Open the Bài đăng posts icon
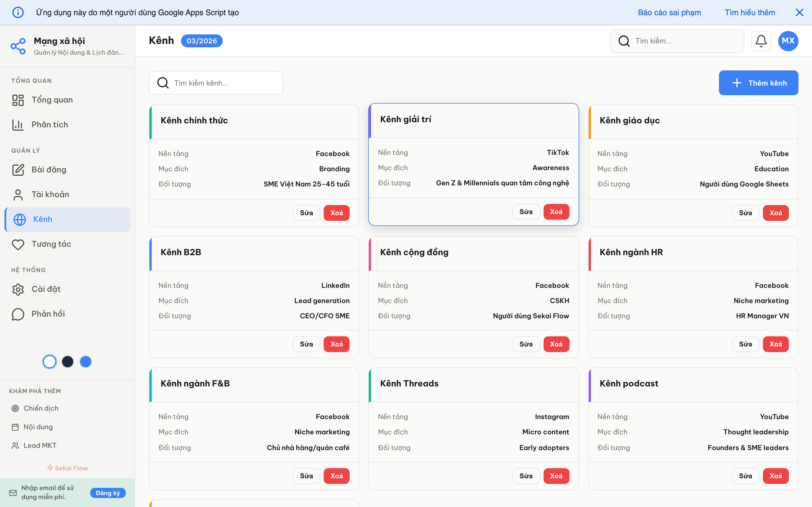 point(18,169)
